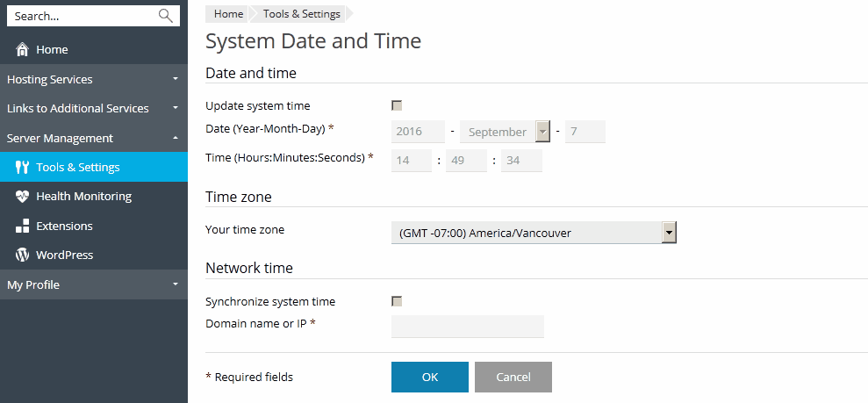Open Extensions in the sidebar
Image resolution: width=868 pixels, height=403 pixels.
pyautogui.click(x=94, y=226)
